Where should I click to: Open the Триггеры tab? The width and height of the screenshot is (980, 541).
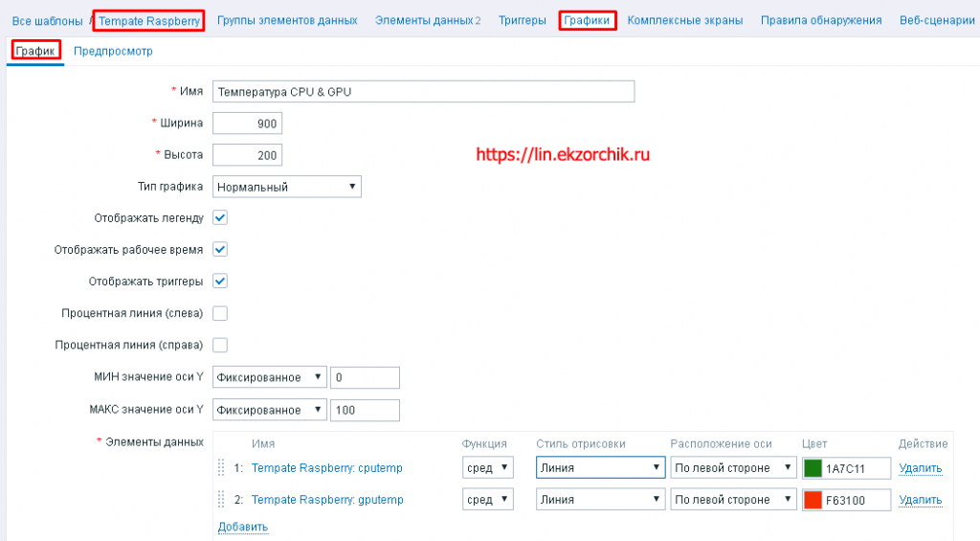(x=522, y=20)
